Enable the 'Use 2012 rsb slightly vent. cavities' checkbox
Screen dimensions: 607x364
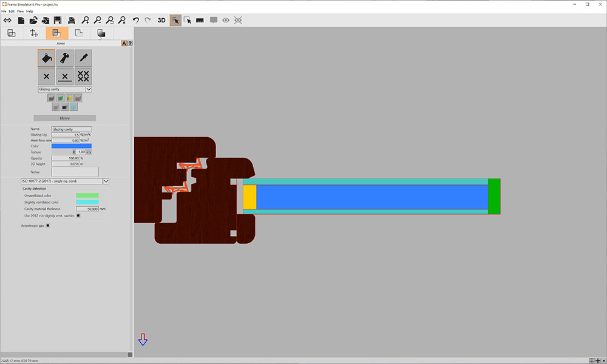click(77, 215)
